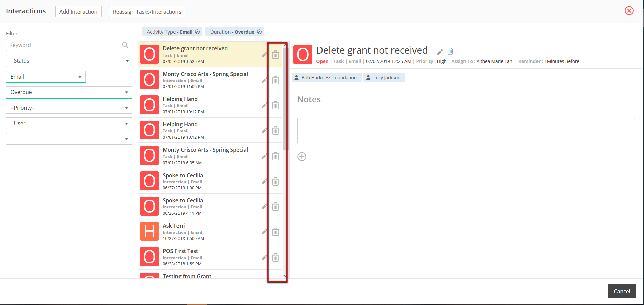The height and width of the screenshot is (305, 644).
Task: Click into the Notes text area
Action: [466, 130]
